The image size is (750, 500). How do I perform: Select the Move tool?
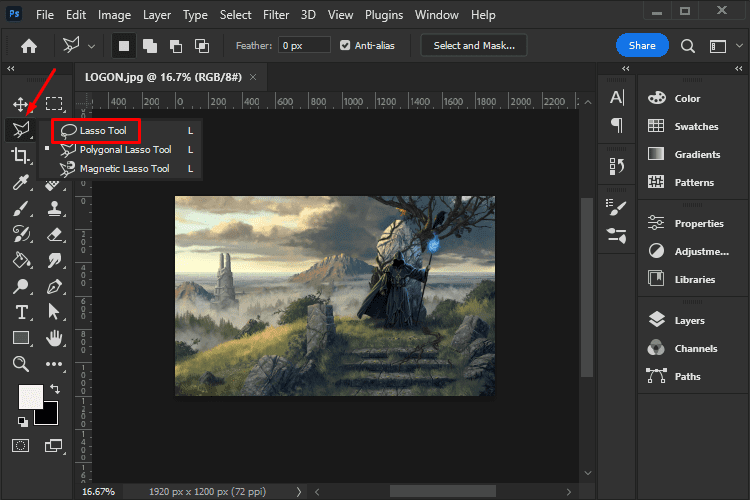[20, 104]
